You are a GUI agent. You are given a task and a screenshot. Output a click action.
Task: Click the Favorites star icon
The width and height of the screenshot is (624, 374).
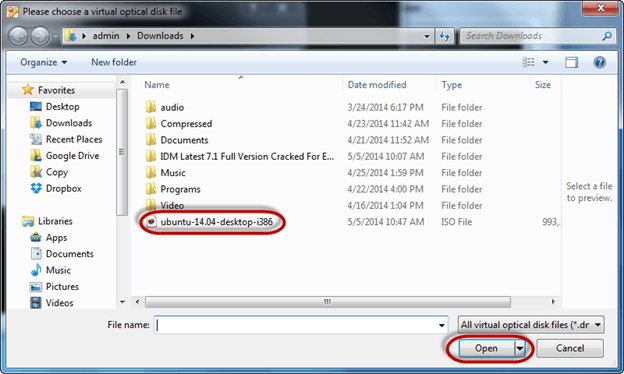click(x=28, y=90)
